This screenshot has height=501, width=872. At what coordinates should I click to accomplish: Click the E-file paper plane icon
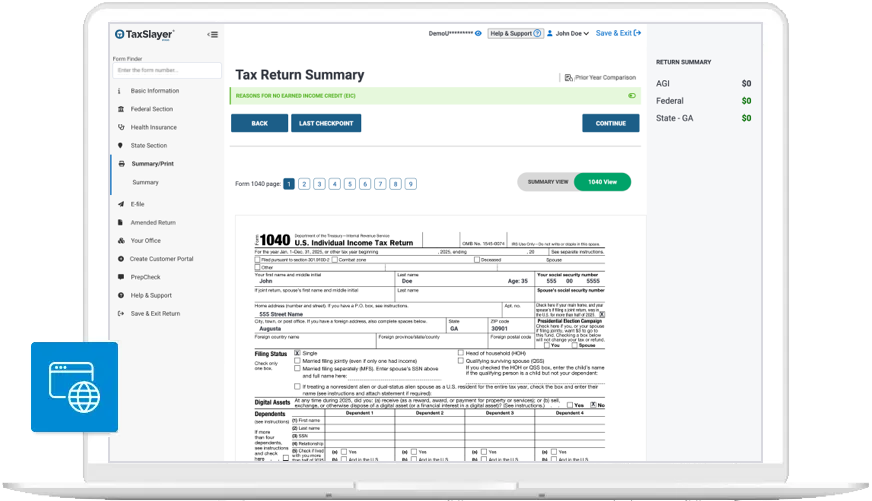(121, 204)
